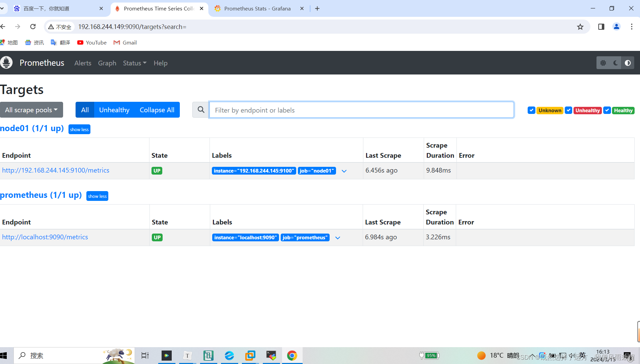This screenshot has height=364, width=640.
Task: Click the insecure site warning icon
Action: (x=59, y=27)
